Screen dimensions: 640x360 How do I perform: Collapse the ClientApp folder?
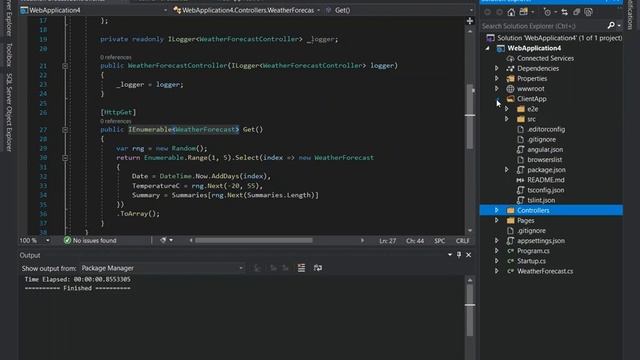pyautogui.click(x=497, y=99)
